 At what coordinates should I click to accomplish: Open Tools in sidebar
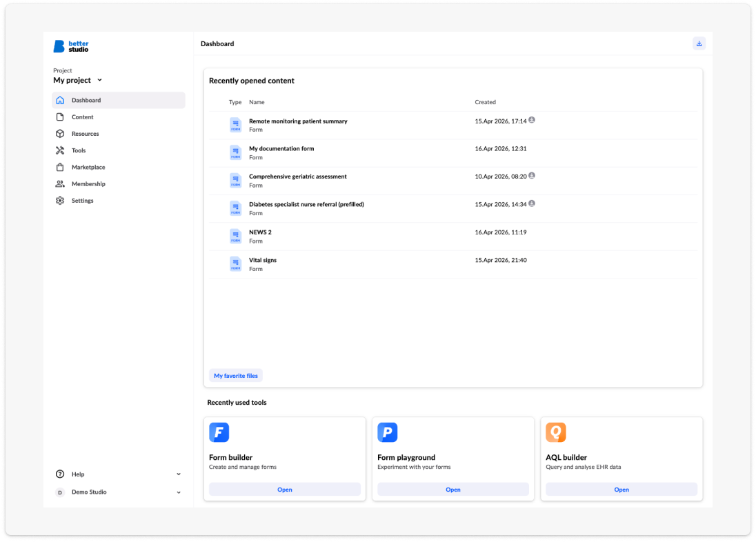119,150
